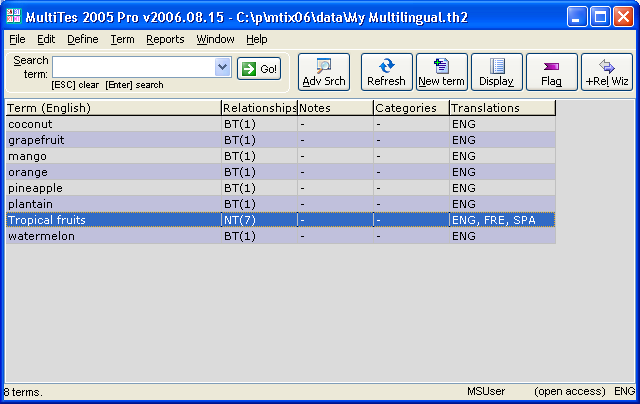Run search with the Go! button
This screenshot has width=640, height=404.
259,69
